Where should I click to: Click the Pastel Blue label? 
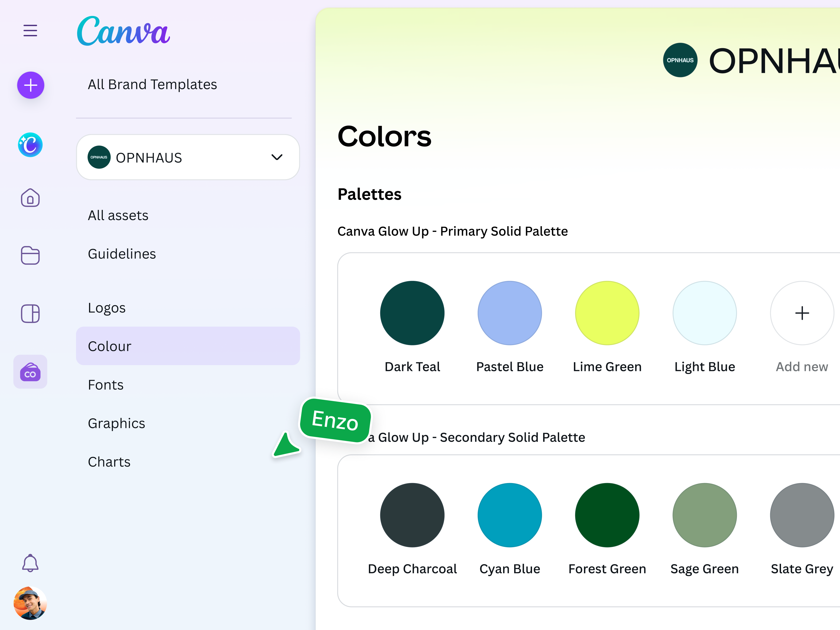[x=510, y=366]
